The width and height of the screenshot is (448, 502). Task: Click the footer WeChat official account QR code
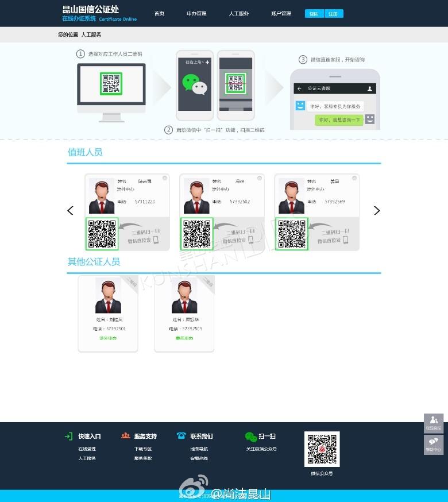coord(322,449)
